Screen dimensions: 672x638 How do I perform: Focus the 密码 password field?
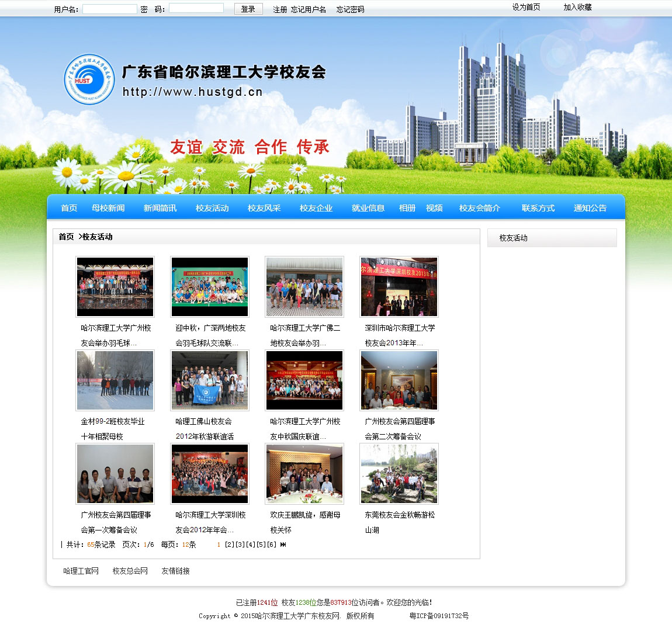pos(196,8)
